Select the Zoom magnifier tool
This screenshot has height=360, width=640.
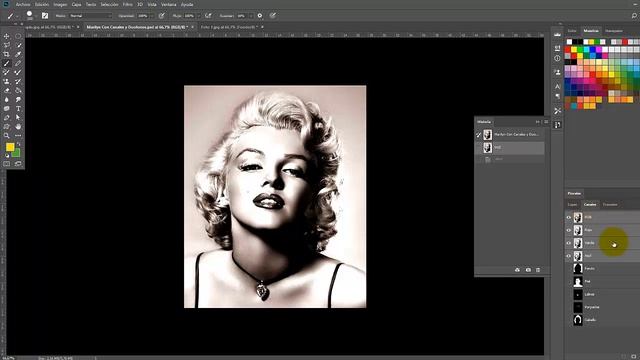click(x=7, y=136)
